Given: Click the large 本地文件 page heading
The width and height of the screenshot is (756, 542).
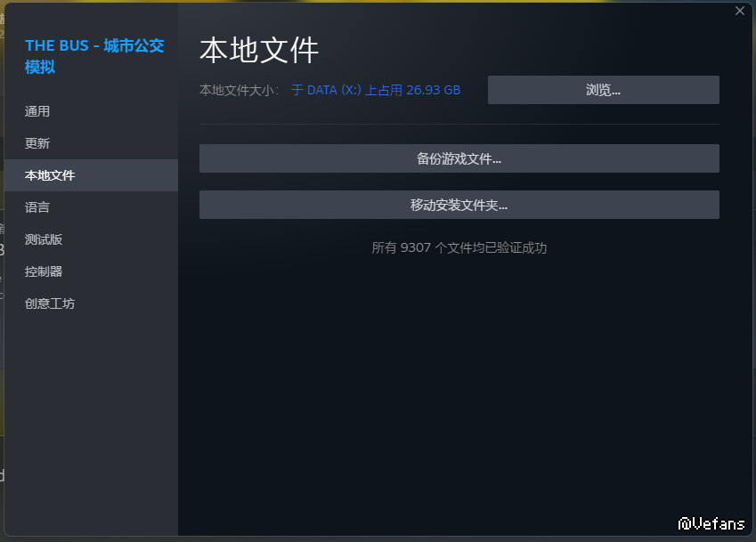Looking at the screenshot, I should [259, 50].
